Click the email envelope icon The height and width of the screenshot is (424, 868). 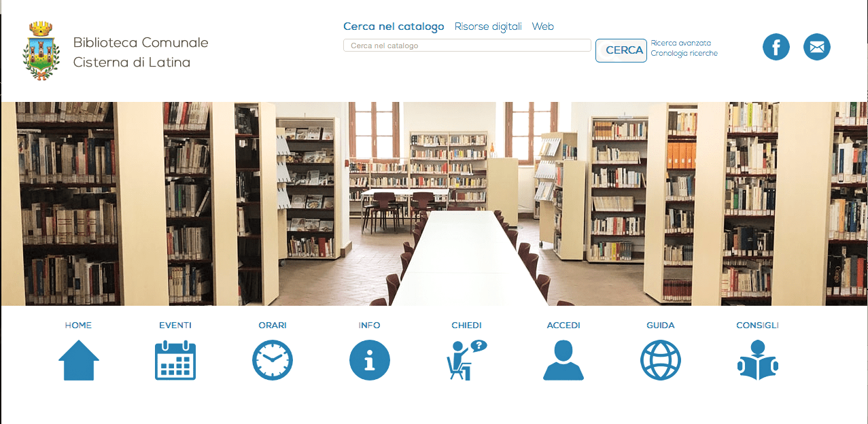click(x=817, y=47)
